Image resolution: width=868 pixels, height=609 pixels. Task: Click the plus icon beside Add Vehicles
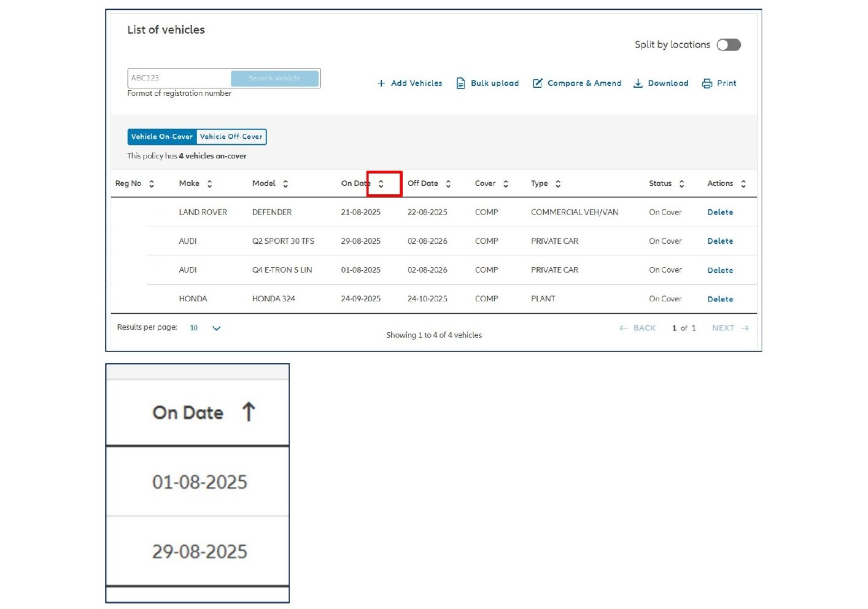click(381, 83)
